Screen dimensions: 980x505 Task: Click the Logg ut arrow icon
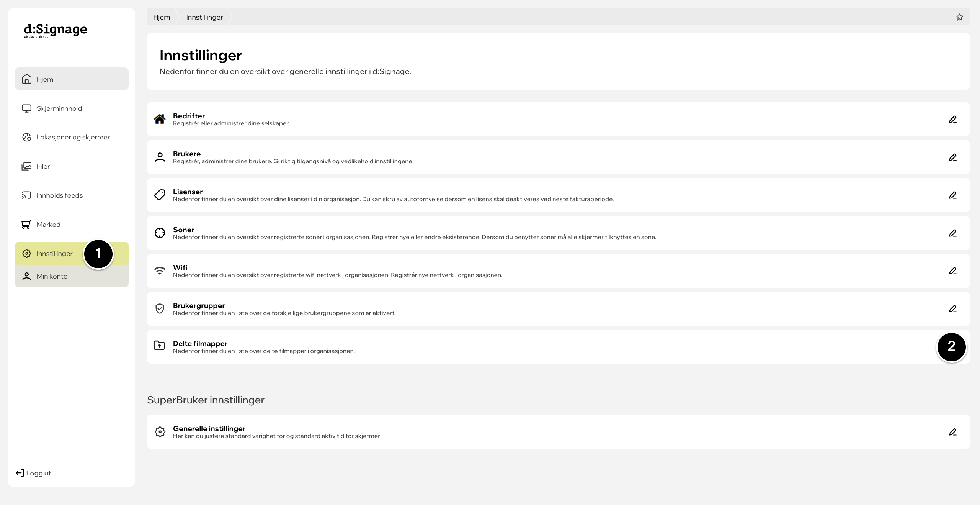[x=20, y=473]
